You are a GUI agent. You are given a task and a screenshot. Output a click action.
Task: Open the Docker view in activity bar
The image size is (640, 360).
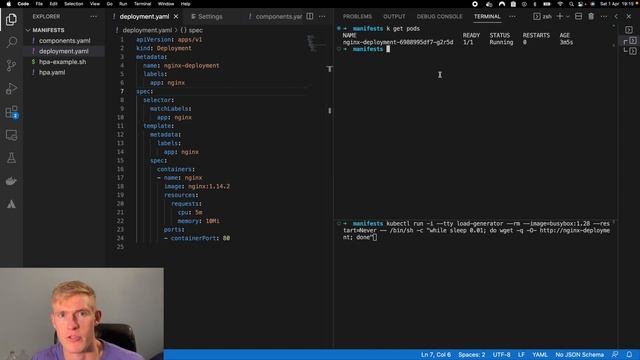coord(11,181)
